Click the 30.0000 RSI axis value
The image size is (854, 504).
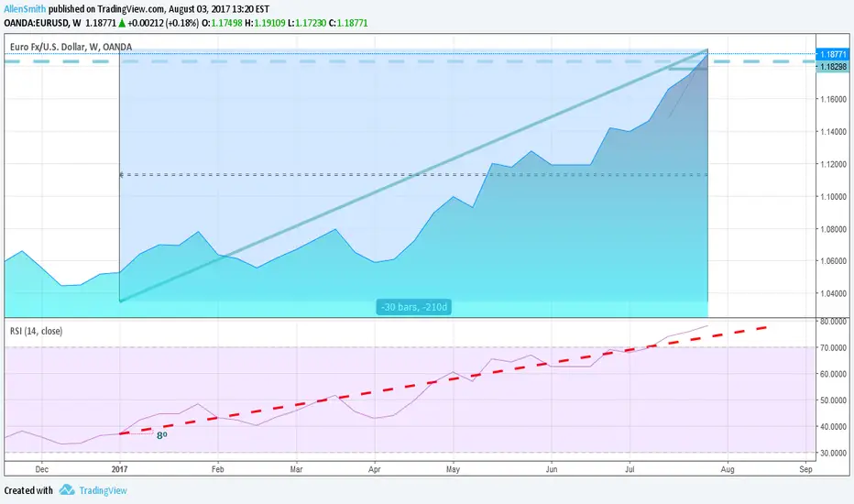coord(833,453)
